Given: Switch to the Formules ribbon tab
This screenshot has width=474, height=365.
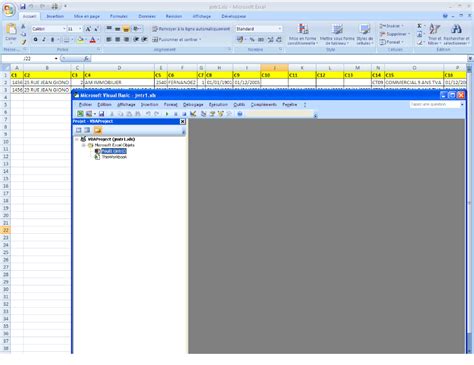Looking at the screenshot, I should (119, 16).
